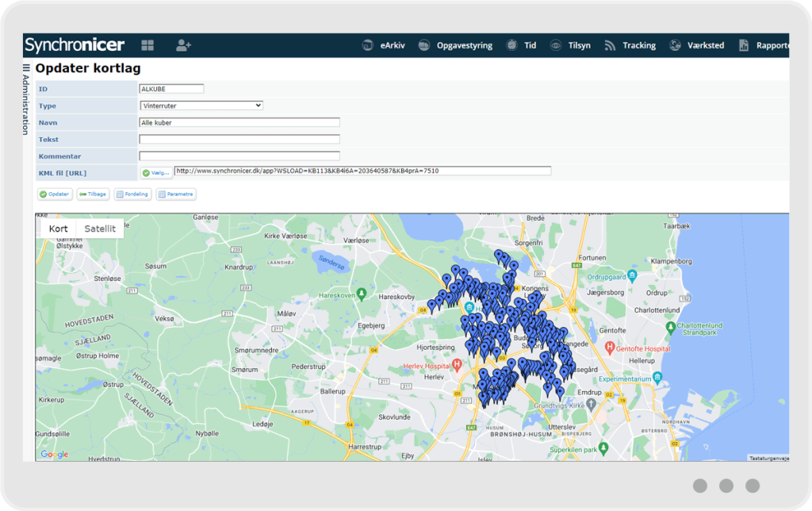This screenshot has height=511, width=812.
Task: Switch map to Satellit view
Action: (x=100, y=229)
